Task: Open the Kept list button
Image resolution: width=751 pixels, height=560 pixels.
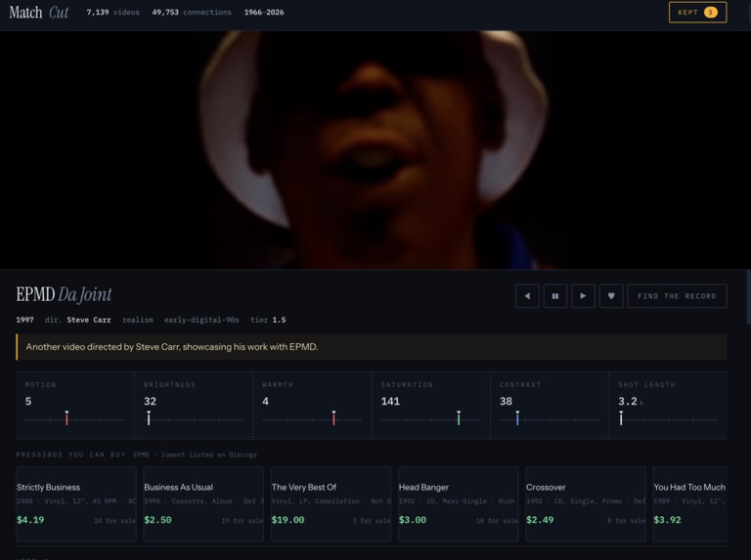Action: click(697, 13)
